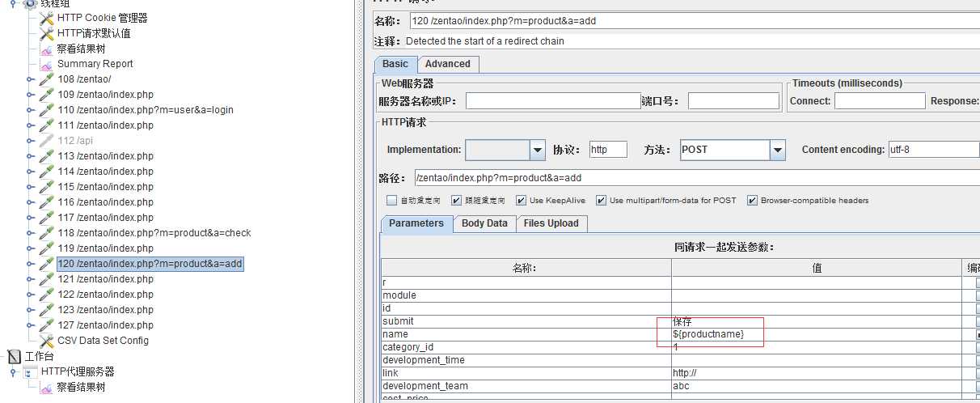The image size is (980, 403).
Task: Click sampler icon for 117 /zentao/index.php
Action: pyautogui.click(x=47, y=218)
